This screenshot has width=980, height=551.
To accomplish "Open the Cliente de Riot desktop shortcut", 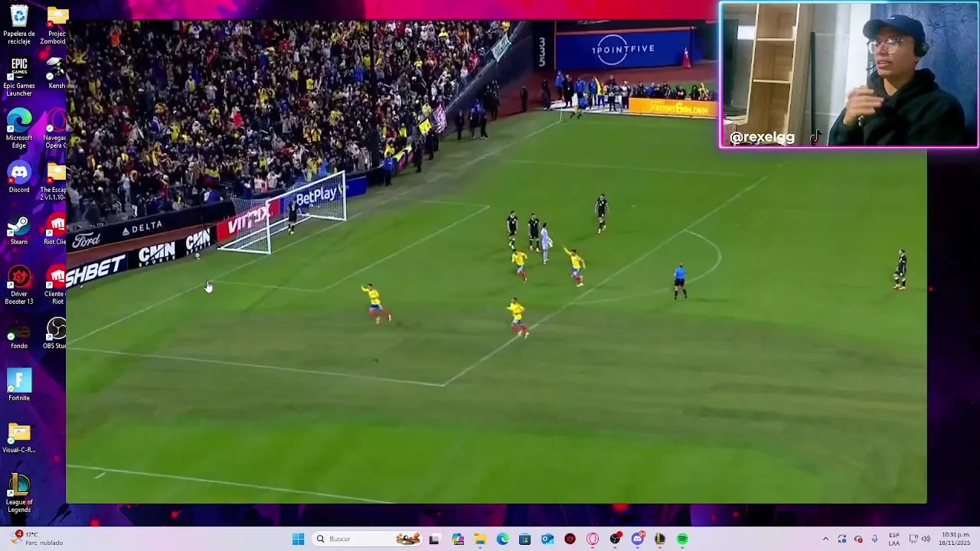I will pos(55,285).
